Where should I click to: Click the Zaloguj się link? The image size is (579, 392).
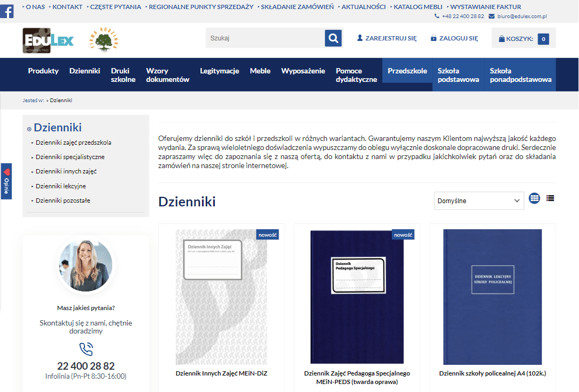[454, 38]
